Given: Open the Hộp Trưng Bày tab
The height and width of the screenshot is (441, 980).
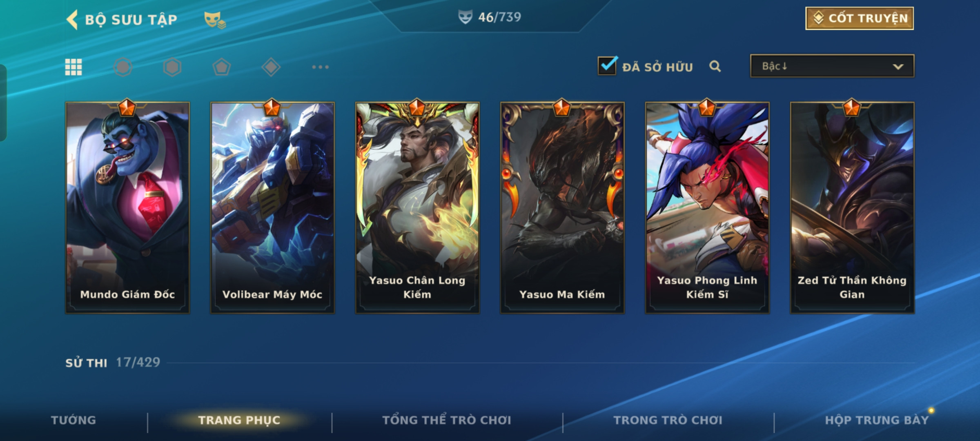Looking at the screenshot, I should pyautogui.click(x=877, y=420).
